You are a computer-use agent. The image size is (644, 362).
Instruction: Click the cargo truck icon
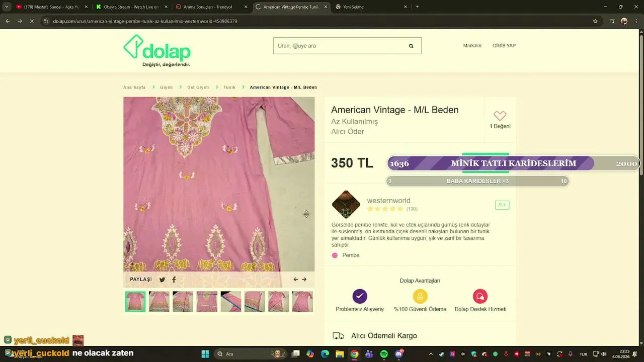339,336
